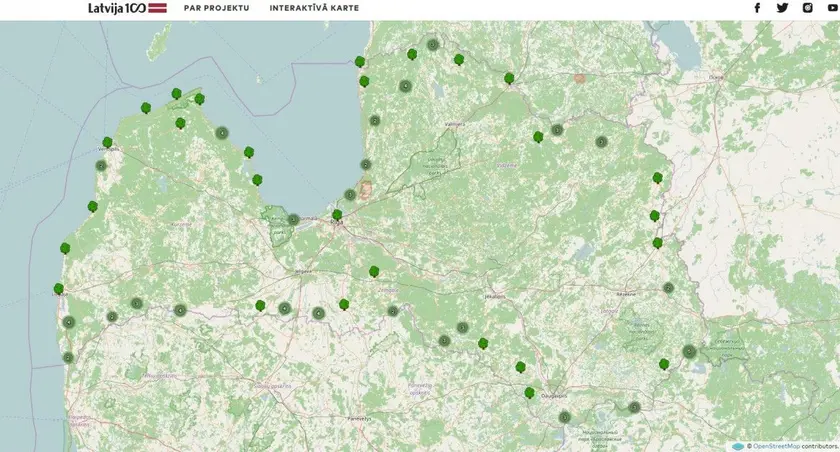Click the large lake in map's northeast

pyautogui.click(x=680, y=45)
